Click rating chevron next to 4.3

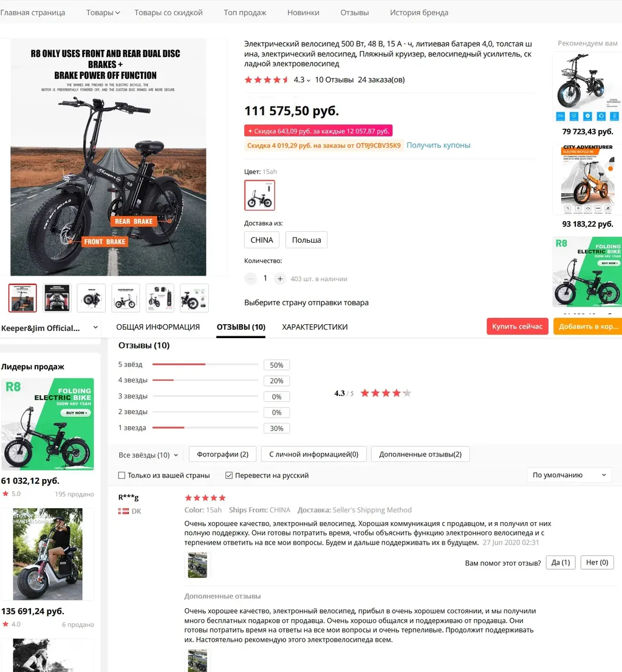click(x=308, y=80)
